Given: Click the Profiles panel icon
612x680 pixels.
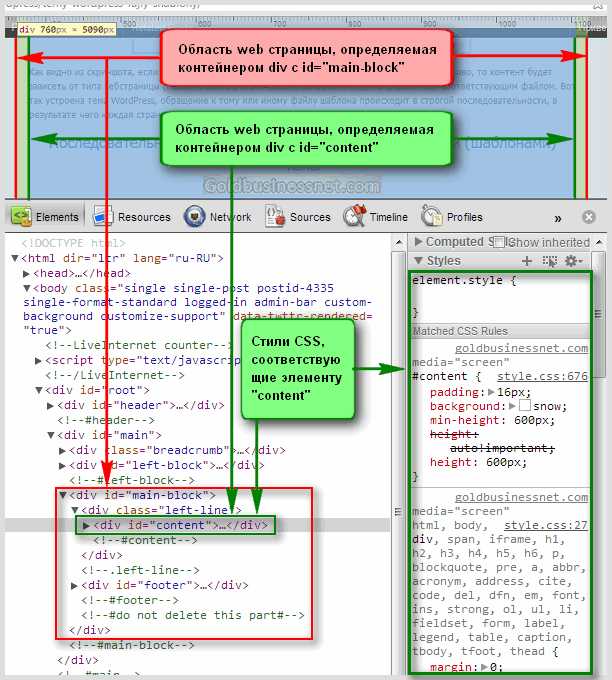Looking at the screenshot, I should (432, 217).
